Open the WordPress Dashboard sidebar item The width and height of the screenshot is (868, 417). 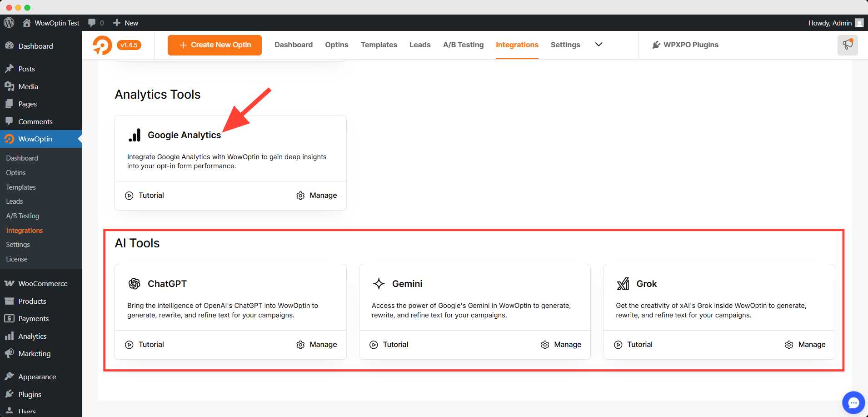tap(41, 46)
